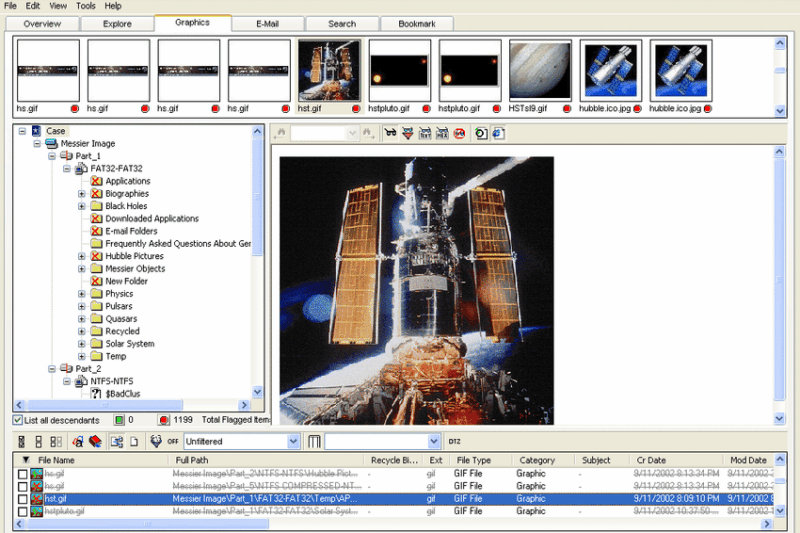
Task: Click the Case root icon in tree
Action: coord(36,131)
